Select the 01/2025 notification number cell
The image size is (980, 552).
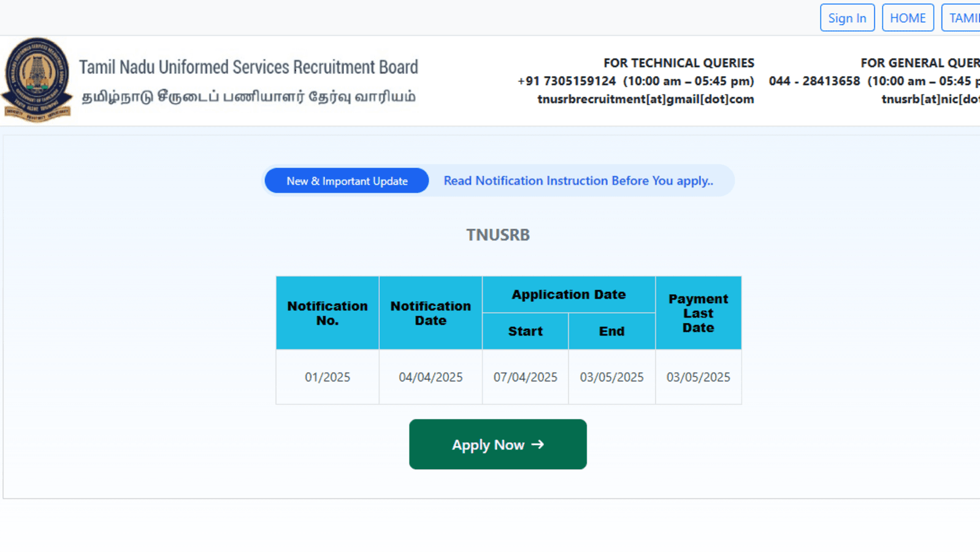(327, 377)
